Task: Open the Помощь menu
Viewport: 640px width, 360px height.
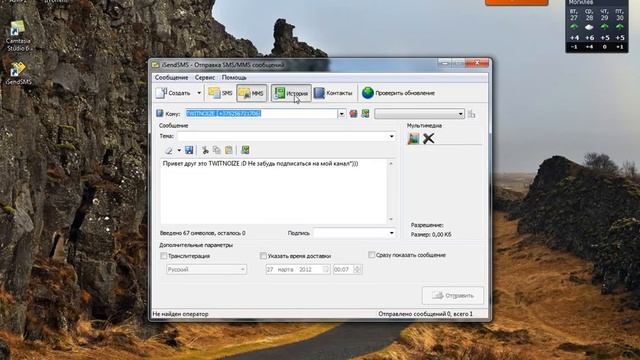Action: click(x=234, y=77)
